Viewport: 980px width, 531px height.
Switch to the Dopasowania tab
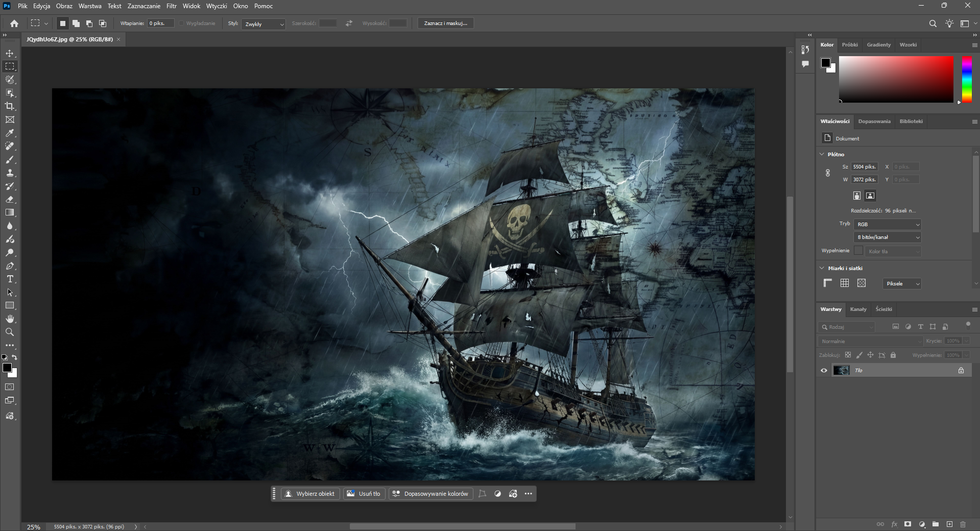[874, 121]
